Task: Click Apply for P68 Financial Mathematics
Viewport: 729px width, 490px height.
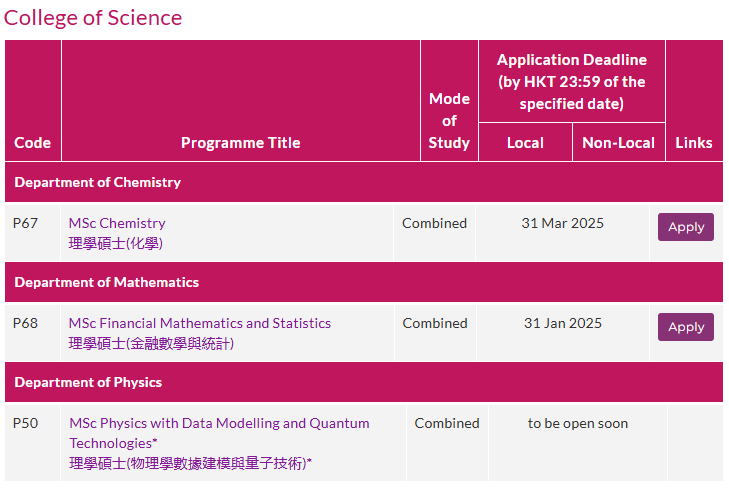Action: tap(686, 327)
